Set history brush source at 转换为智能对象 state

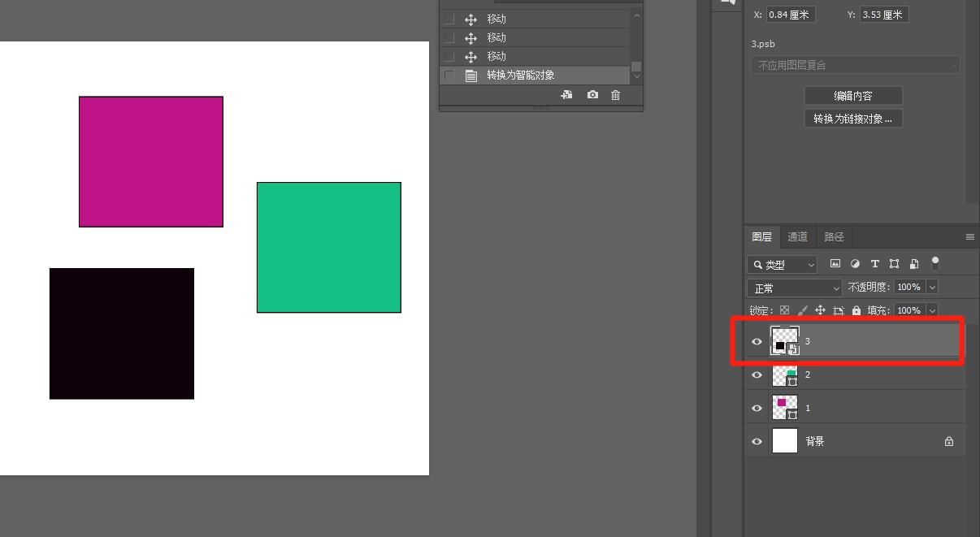pyautogui.click(x=449, y=76)
